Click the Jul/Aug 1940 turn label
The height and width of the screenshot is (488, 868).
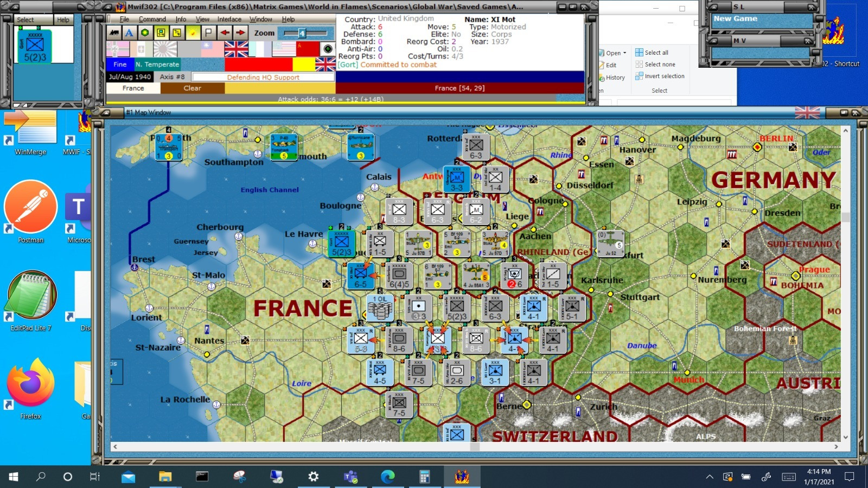coord(130,77)
